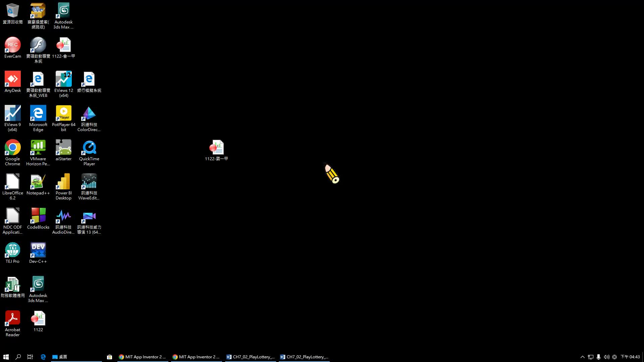
Task: Launch Google Chrome desktop shortcut
Action: (x=13, y=153)
